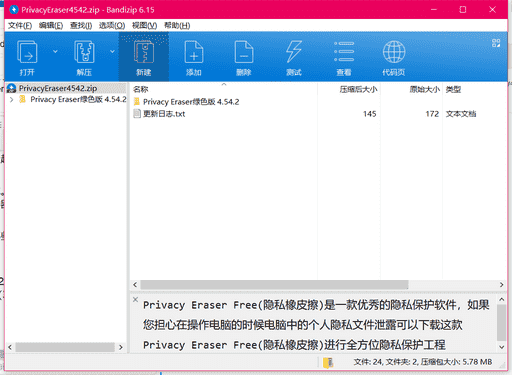Click tree panel scrollbar right arrow
This screenshot has height=375, width=512.
(x=121, y=347)
